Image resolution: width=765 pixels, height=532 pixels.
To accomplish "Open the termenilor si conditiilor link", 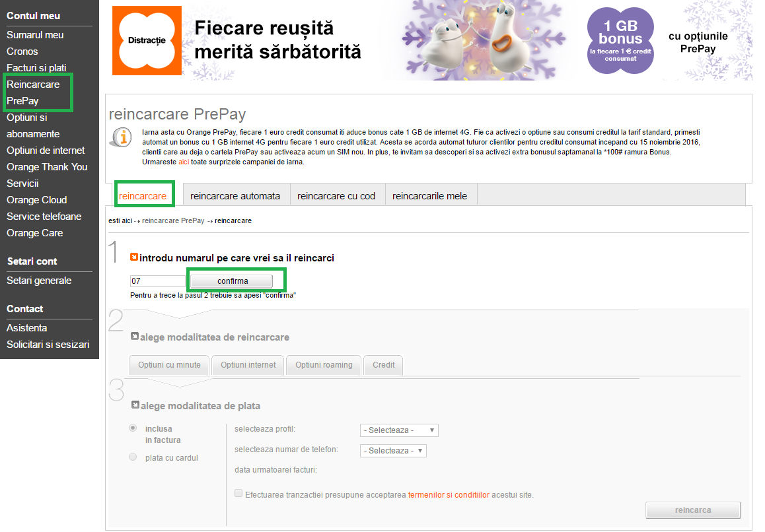I will point(449,495).
